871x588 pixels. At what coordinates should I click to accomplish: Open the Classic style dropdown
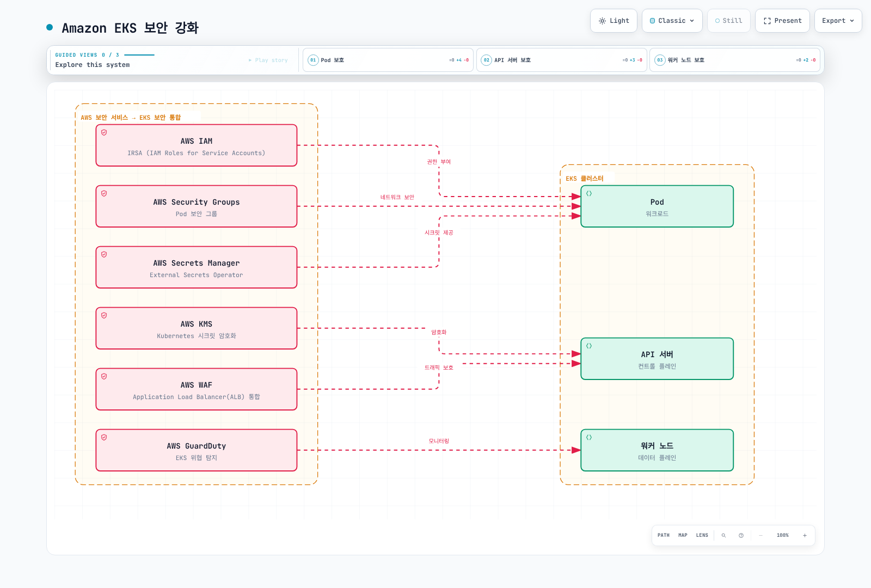click(672, 21)
